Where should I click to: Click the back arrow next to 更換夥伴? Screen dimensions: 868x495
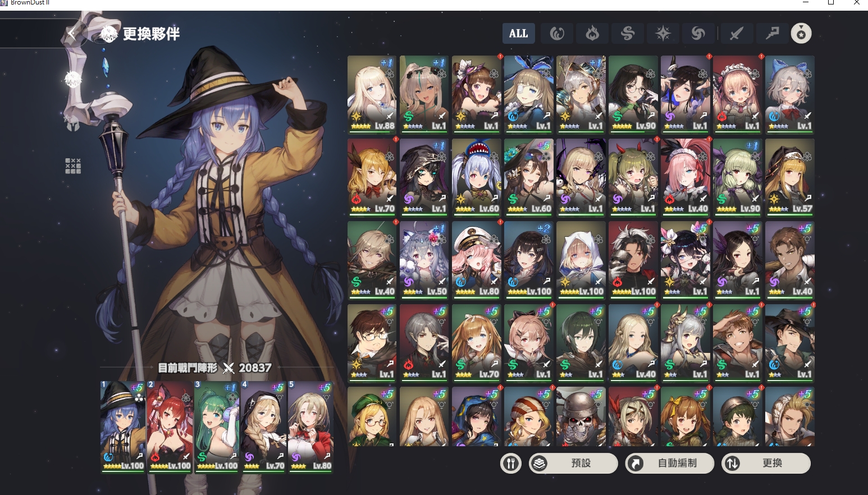tap(72, 33)
